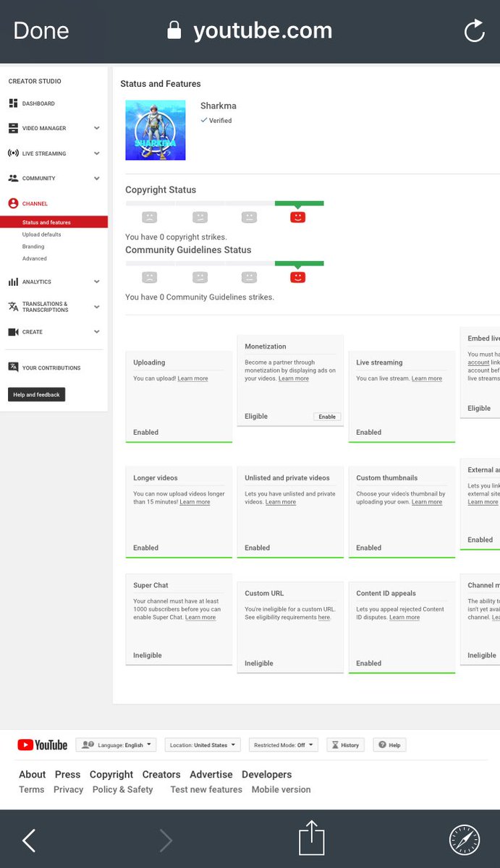Click red happy face under Community Guidelines Status
This screenshot has width=500, height=868.
tap(297, 277)
